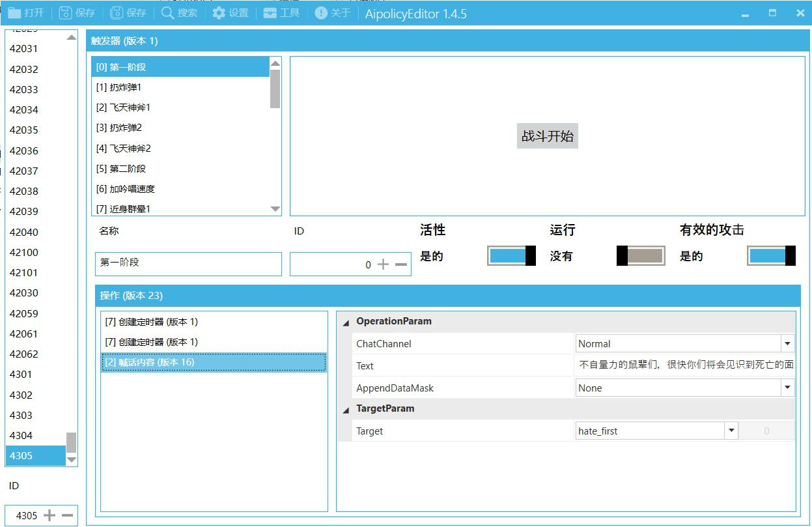Open Settings via the gear icon
The height and width of the screenshot is (527, 812).
[x=219, y=13]
